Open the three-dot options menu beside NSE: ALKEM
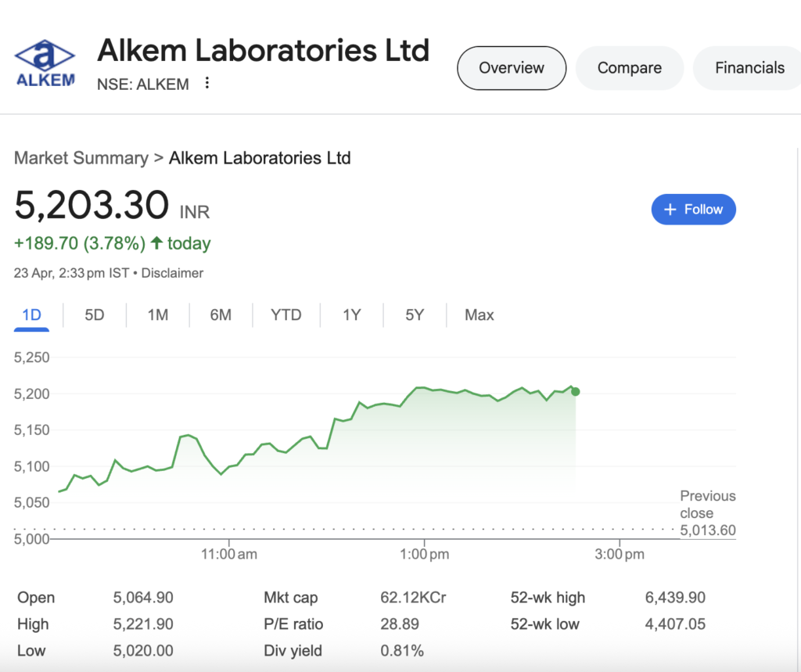Image resolution: width=801 pixels, height=672 pixels. point(207,83)
